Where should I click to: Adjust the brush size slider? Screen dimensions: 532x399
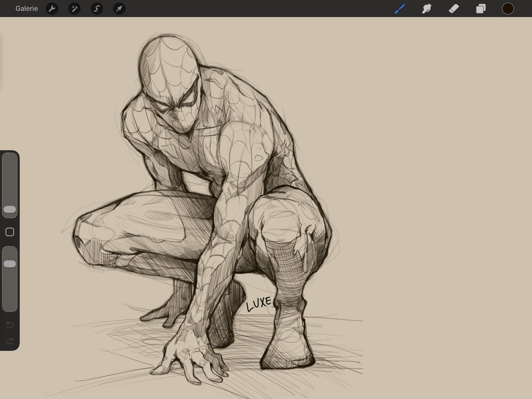tap(10, 185)
